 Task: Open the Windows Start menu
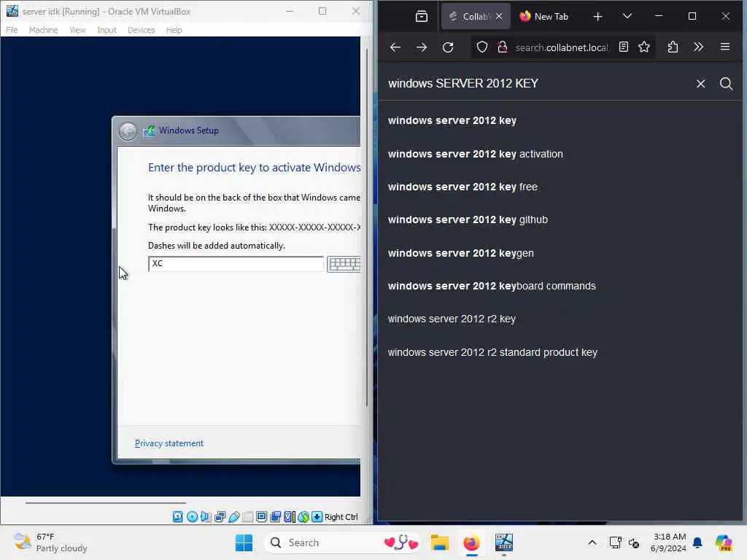click(x=244, y=542)
